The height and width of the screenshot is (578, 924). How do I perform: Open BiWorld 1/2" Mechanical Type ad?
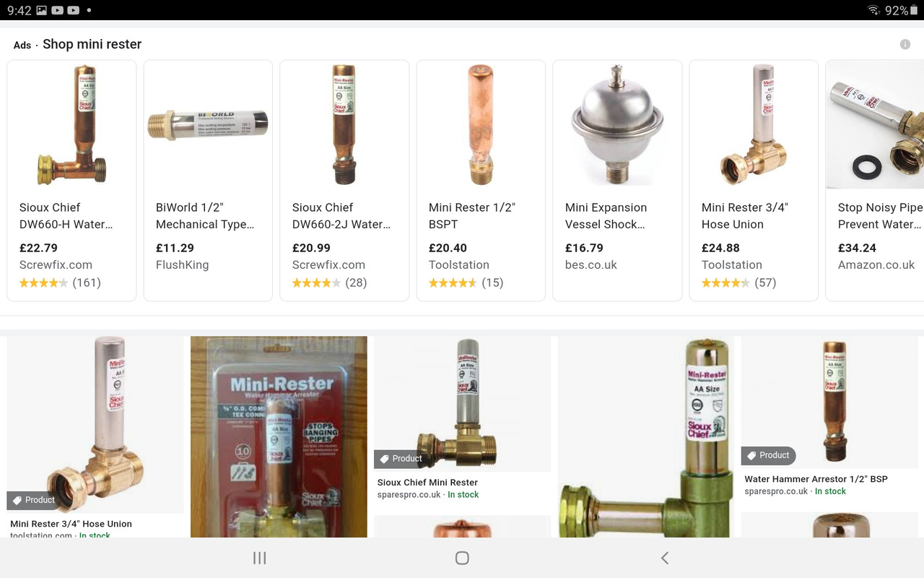208,180
